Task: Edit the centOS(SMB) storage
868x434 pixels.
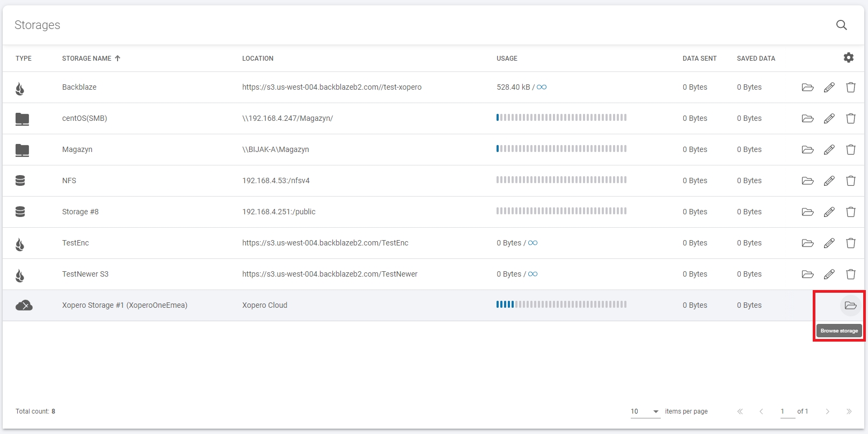Action: click(829, 119)
